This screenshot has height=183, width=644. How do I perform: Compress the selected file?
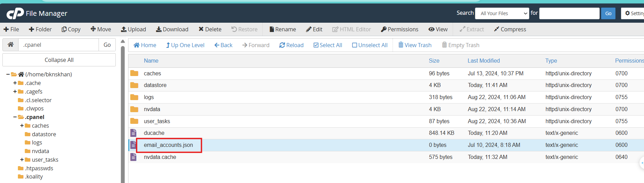point(510,29)
